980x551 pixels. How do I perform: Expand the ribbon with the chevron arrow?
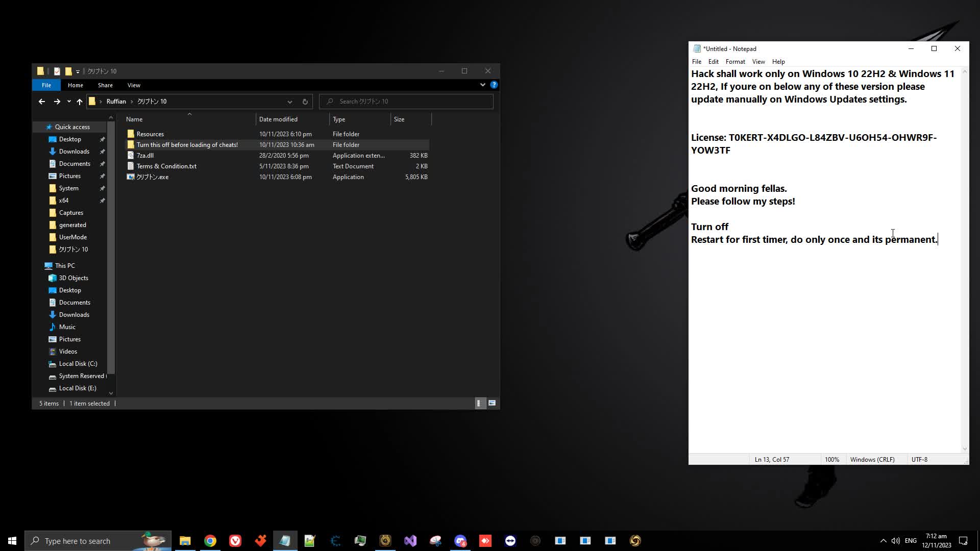tap(482, 85)
